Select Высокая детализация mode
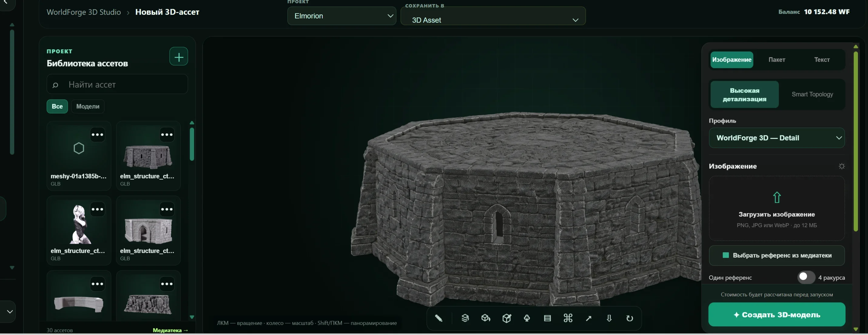Screen dimensions: 868x335 click(x=744, y=95)
